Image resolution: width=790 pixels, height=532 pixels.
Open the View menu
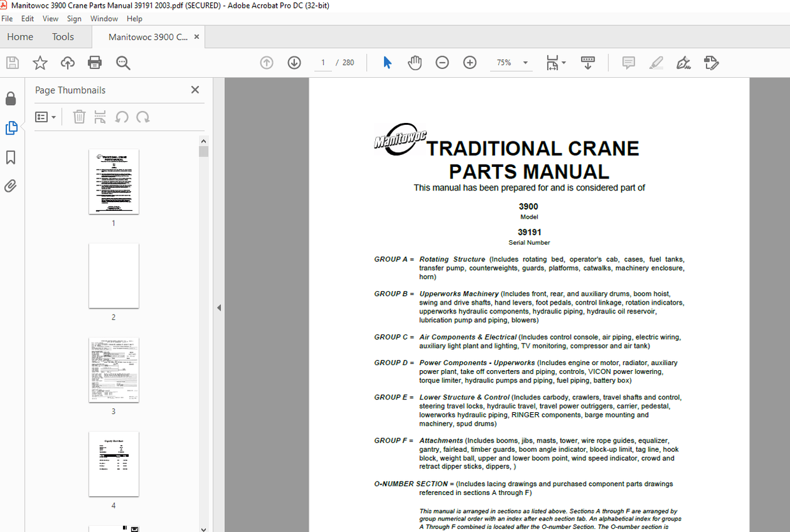coord(50,18)
